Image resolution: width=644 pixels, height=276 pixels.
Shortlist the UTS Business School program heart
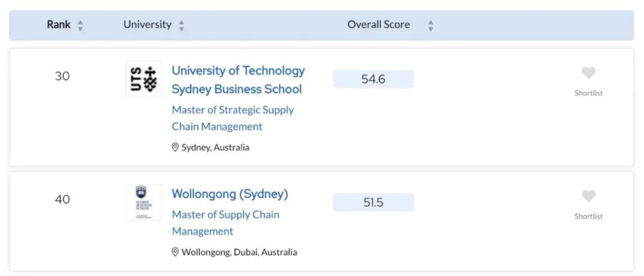588,73
